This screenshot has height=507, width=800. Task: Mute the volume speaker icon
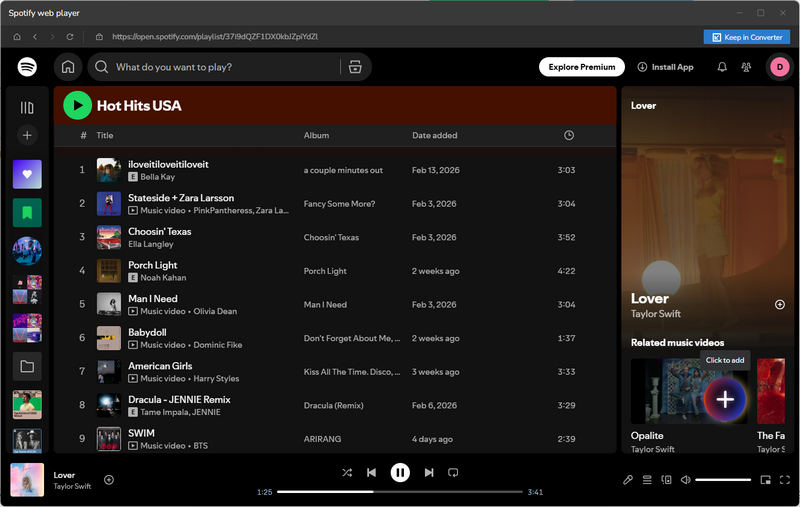tap(686, 479)
